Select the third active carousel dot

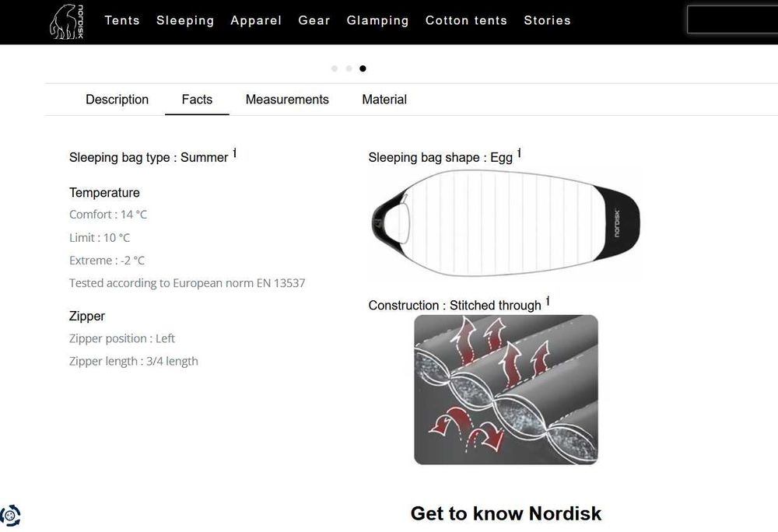click(363, 68)
